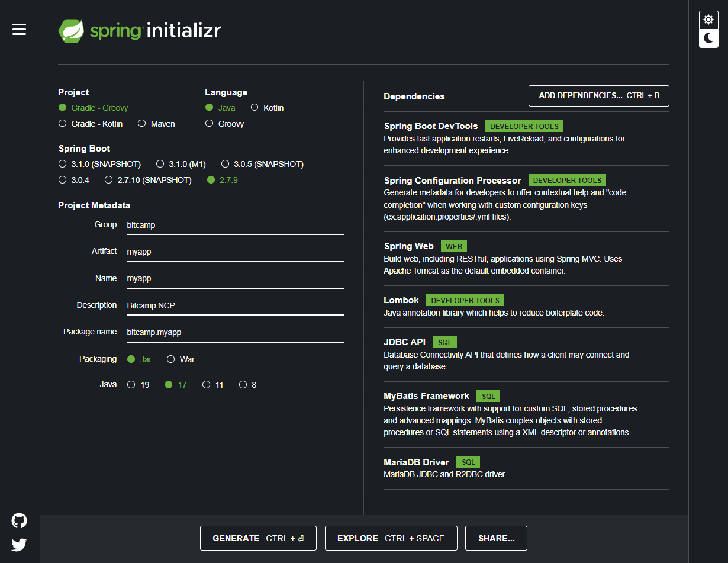This screenshot has height=563, width=728.
Task: Click the Project Metadata heading
Action: (x=94, y=205)
